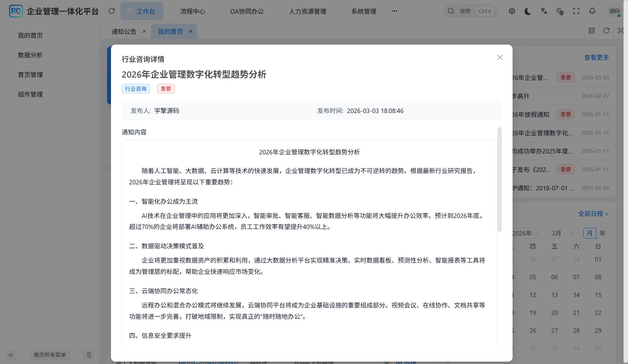Enter fullscreen using the fullscreen icon

point(576,11)
